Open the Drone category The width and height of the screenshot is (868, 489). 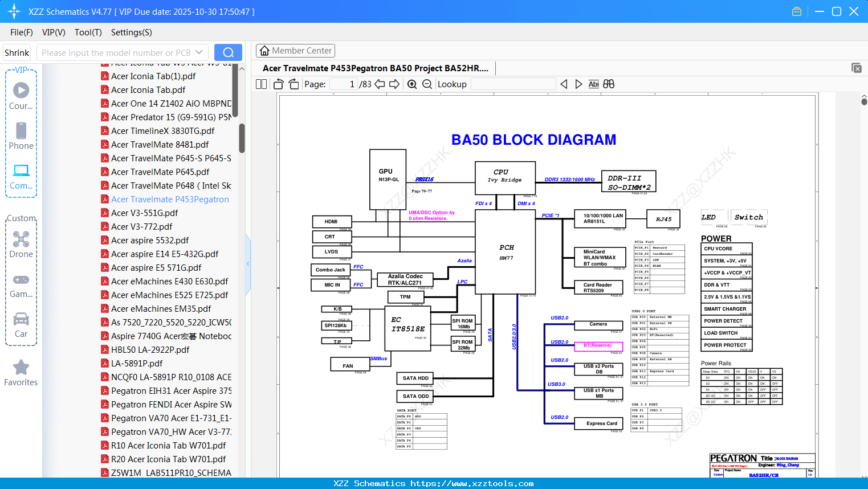21,244
